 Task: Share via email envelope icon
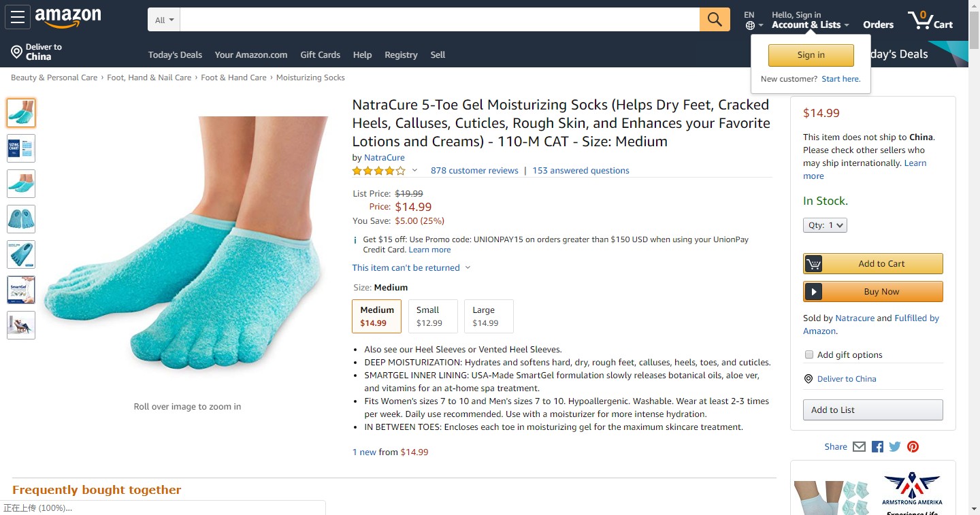click(859, 447)
